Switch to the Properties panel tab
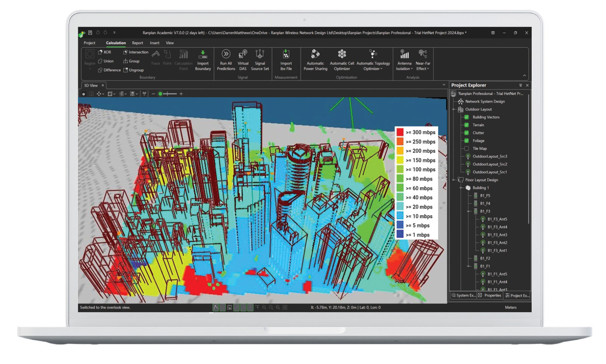 (489, 296)
